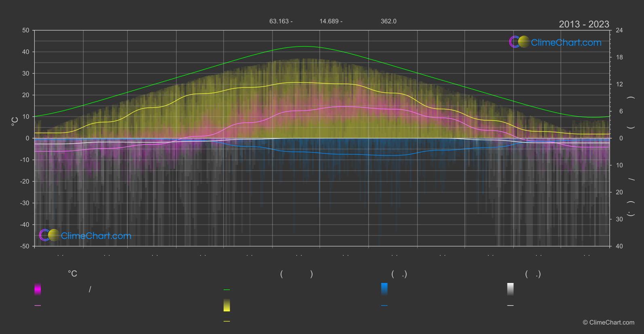Click the '-30' tick on left axis

[25, 203]
